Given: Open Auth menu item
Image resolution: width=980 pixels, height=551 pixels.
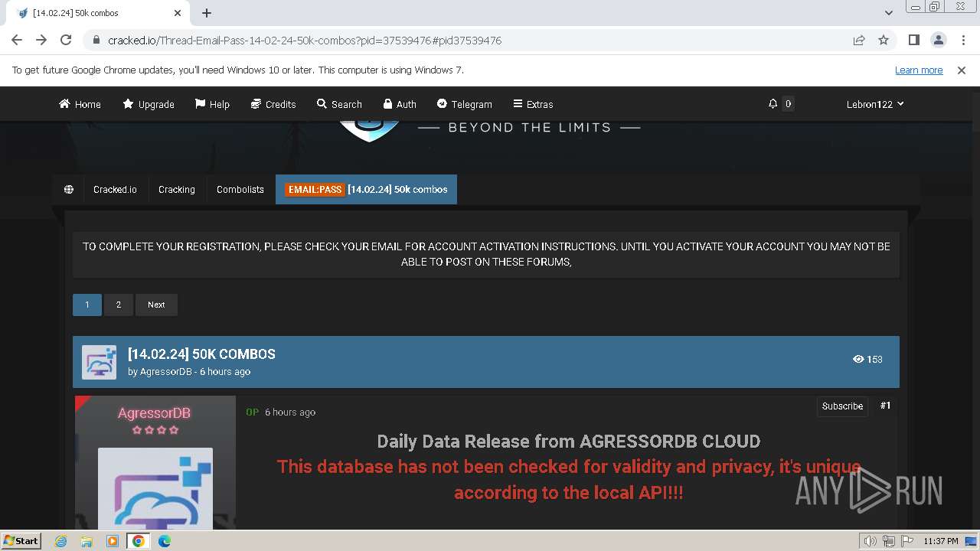Looking at the screenshot, I should point(400,104).
